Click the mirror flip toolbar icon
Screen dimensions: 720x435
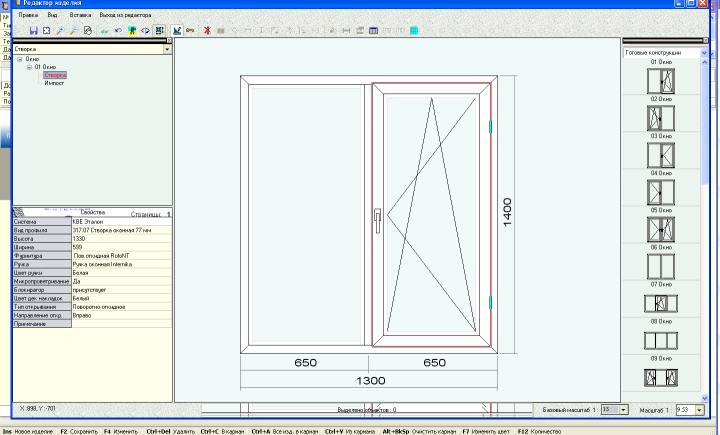[x=145, y=31]
